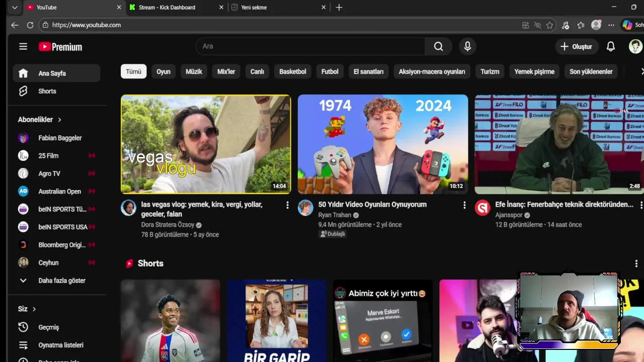The height and width of the screenshot is (362, 644).
Task: Open the browser tab list chevron
Action: point(15,8)
